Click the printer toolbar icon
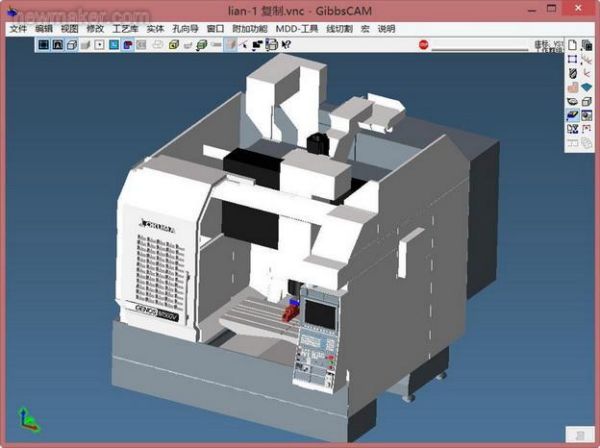Screen dimensions: 600x448 (x=271, y=45)
